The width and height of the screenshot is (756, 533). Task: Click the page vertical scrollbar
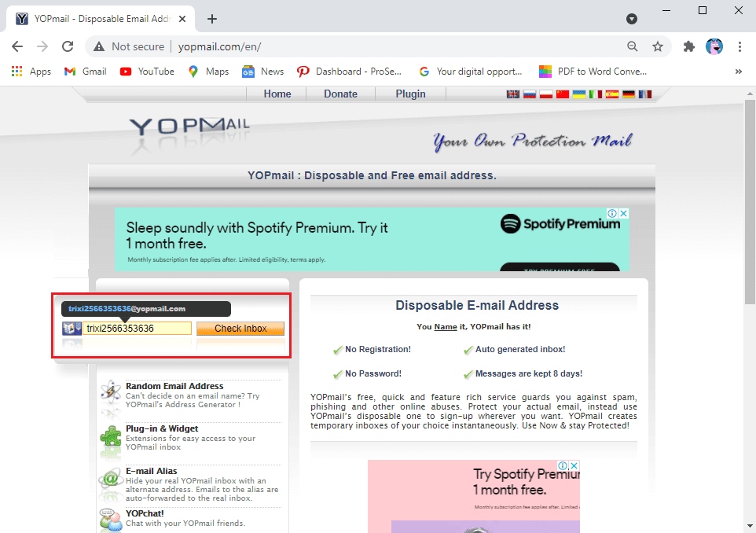(750, 203)
